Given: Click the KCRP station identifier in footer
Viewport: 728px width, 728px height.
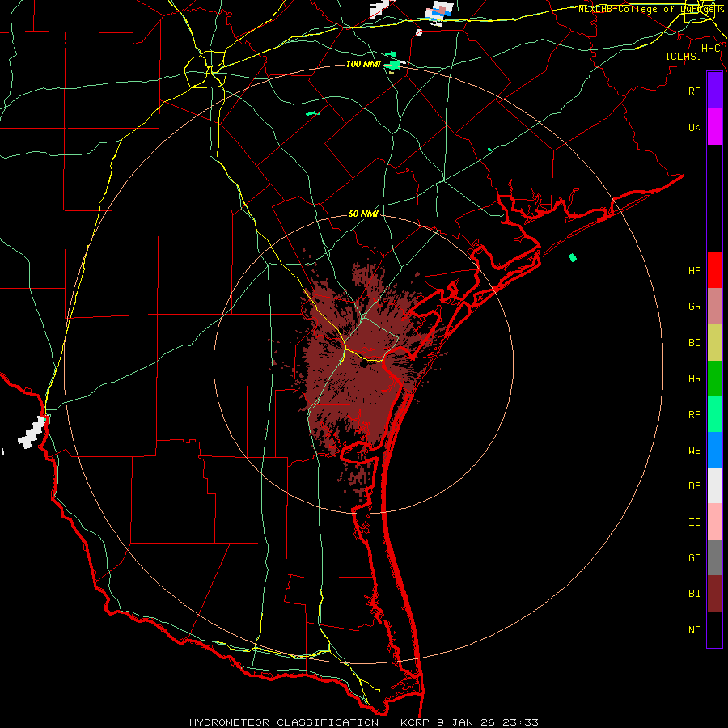Looking at the screenshot, I should (x=416, y=722).
